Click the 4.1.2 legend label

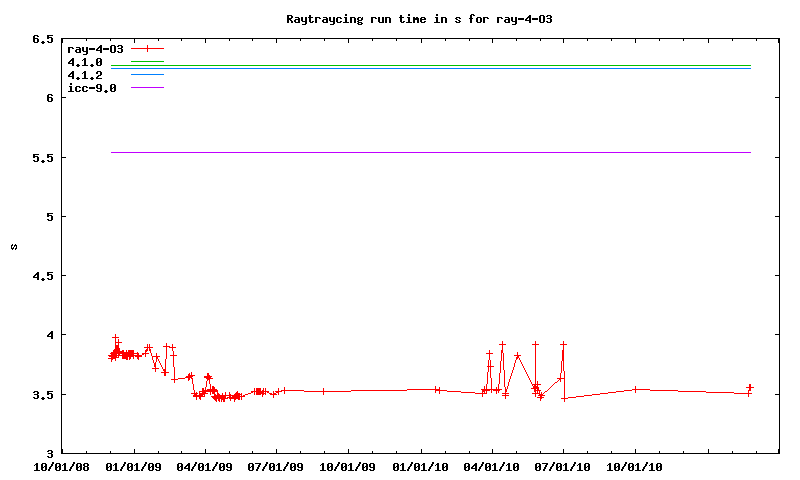85,75
